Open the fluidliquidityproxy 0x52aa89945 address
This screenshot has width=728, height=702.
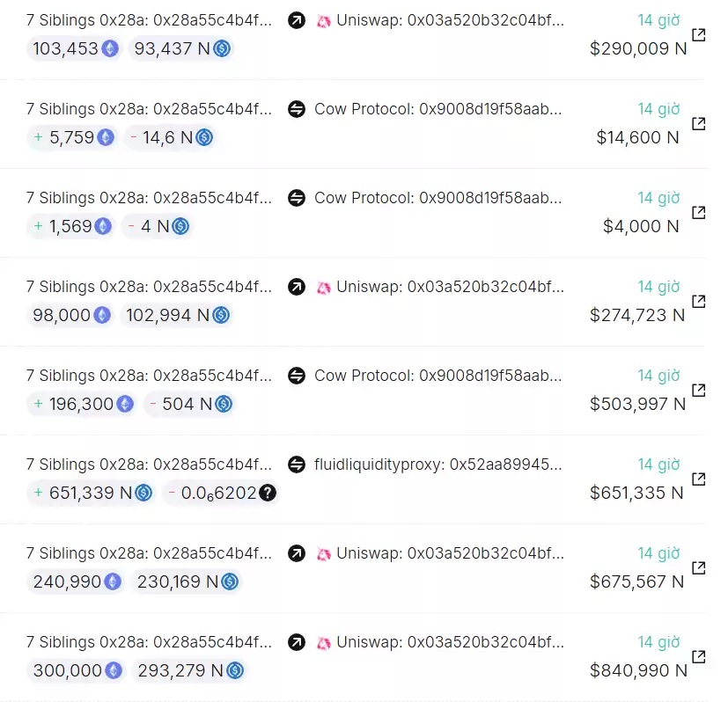pos(438,464)
